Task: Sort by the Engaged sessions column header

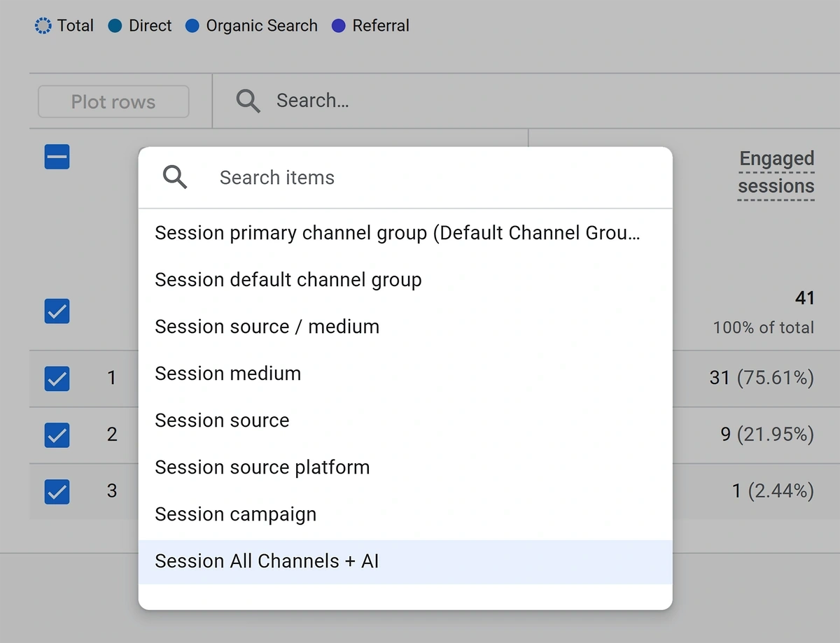Action: tap(776, 173)
